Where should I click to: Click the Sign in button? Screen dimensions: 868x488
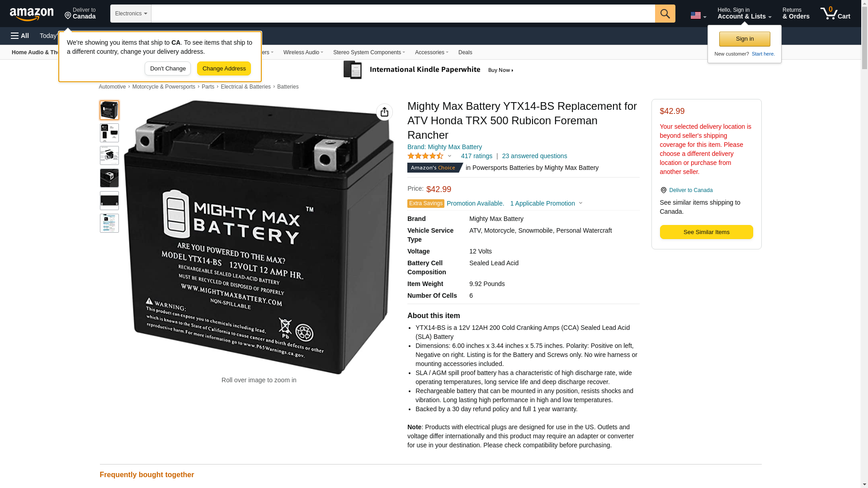pos(745,39)
